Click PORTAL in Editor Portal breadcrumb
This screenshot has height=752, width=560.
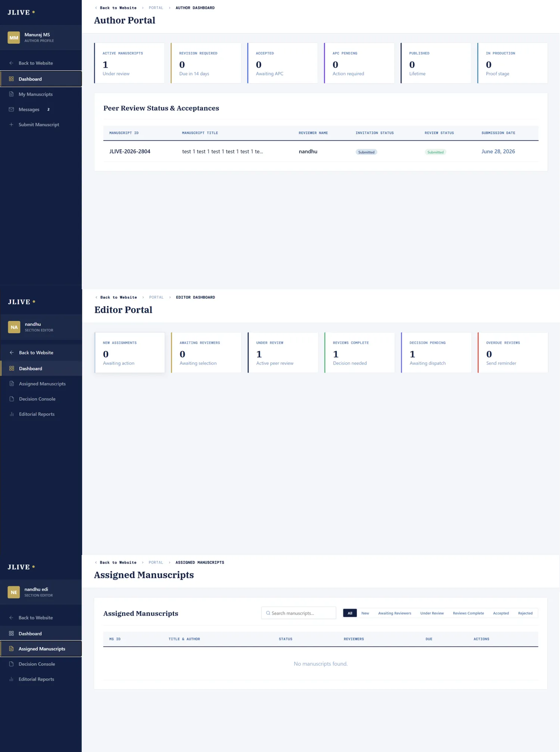[x=156, y=297]
